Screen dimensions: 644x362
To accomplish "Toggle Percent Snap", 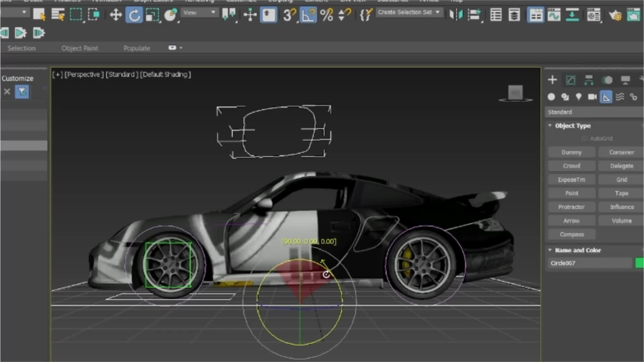I will (x=328, y=14).
